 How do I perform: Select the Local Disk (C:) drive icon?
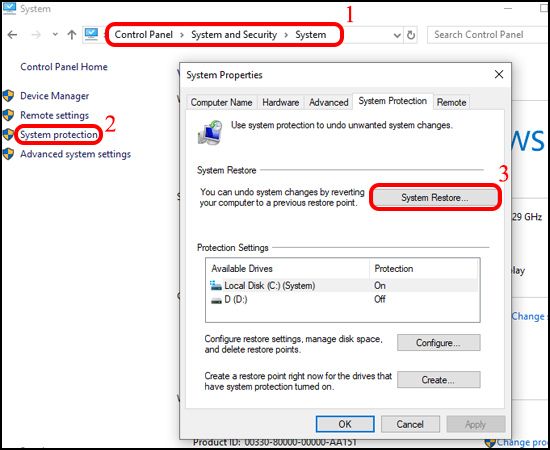[x=216, y=286]
